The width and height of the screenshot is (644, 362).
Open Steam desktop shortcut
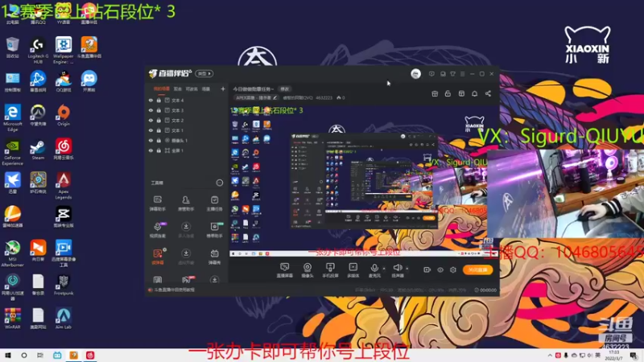(x=38, y=150)
